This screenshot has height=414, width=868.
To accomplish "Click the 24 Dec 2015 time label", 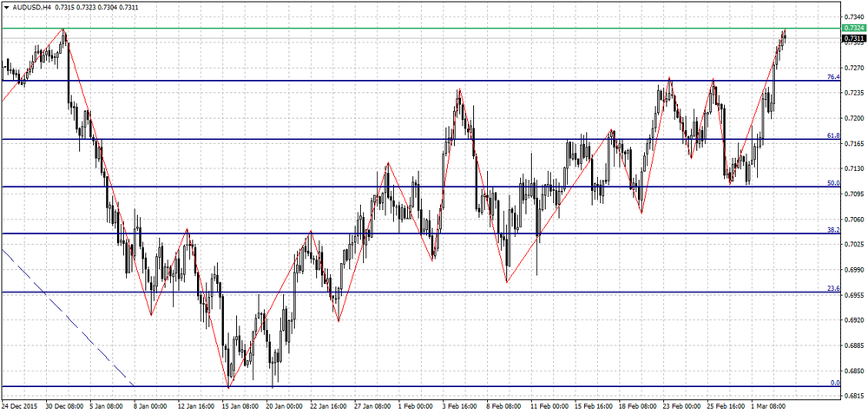I will [18, 406].
